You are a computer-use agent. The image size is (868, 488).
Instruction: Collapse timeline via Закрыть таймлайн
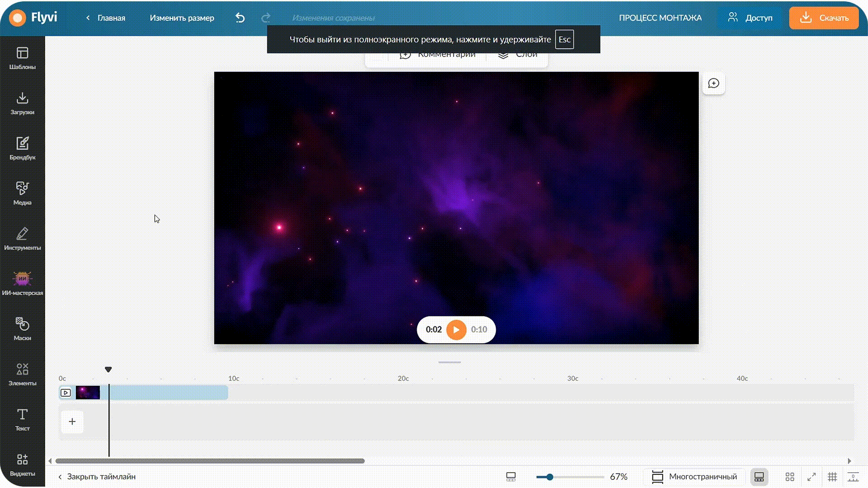click(97, 477)
